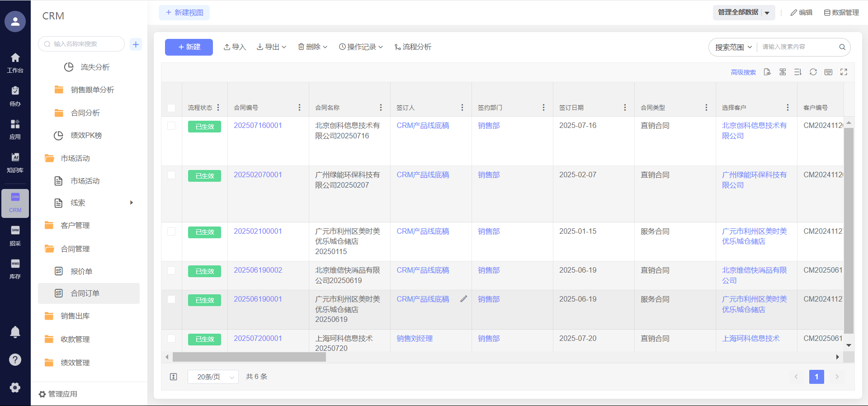Click the plus icon beside sidebar search
868x406 pixels.
(136, 44)
